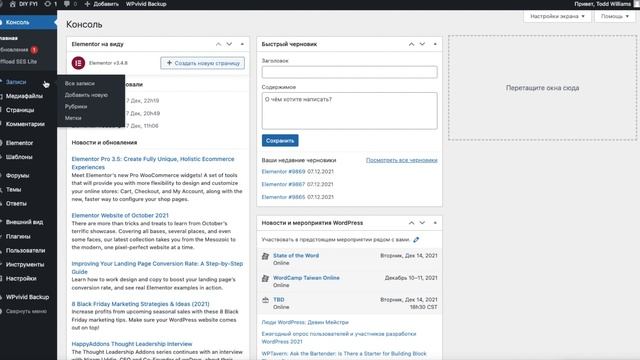The height and width of the screenshot is (360, 640).
Task: Click the Elementor logo icon in widget
Action: [78, 63]
